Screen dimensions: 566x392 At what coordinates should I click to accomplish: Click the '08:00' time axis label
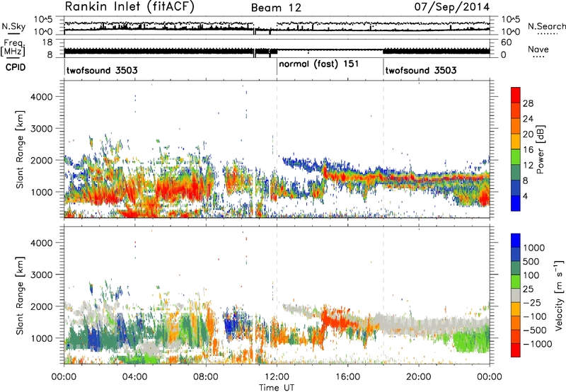click(206, 377)
